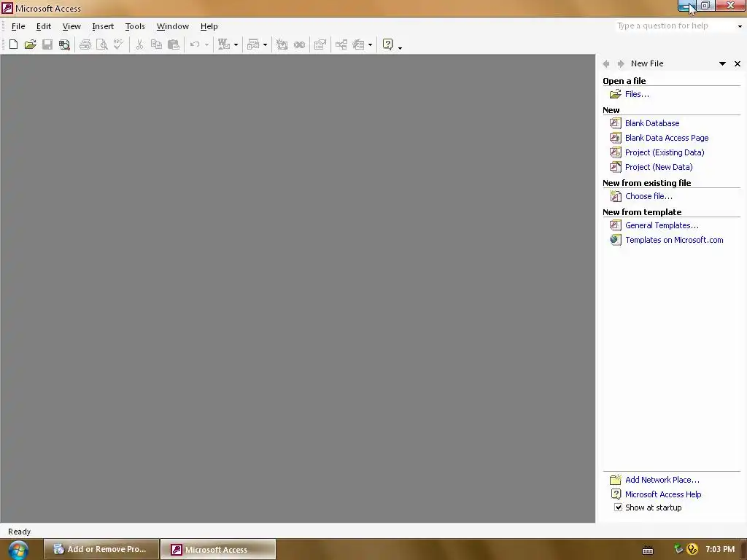Expand the New Object dropdown arrow
This screenshot has width=747, height=560.
click(370, 44)
